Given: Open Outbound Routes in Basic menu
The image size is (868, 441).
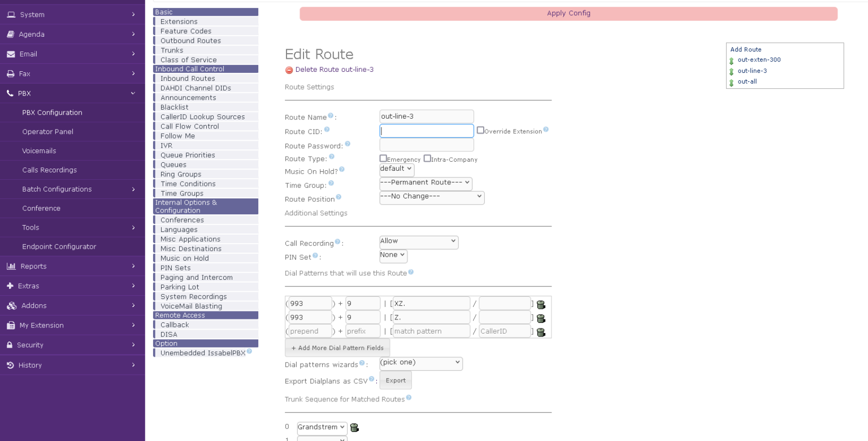Looking at the screenshot, I should point(190,41).
